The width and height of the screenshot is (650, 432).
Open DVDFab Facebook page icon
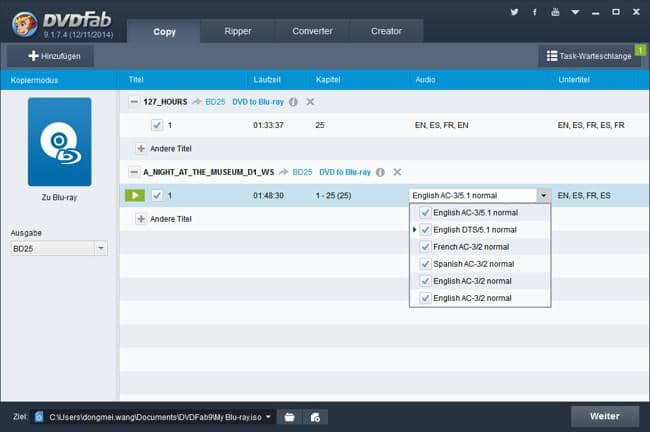pos(535,12)
